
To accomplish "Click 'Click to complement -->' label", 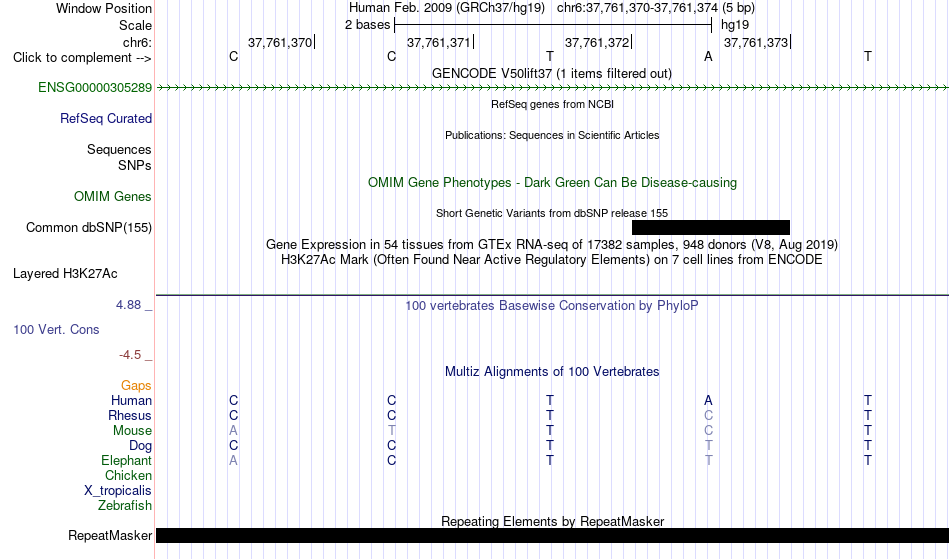I will pyautogui.click(x=82, y=58).
